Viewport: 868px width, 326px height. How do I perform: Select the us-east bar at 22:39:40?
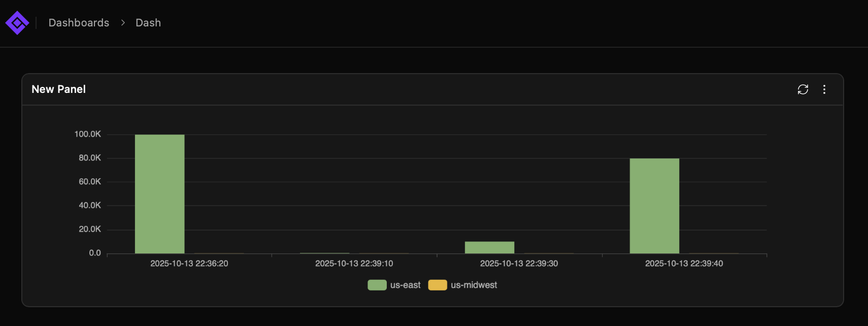654,206
